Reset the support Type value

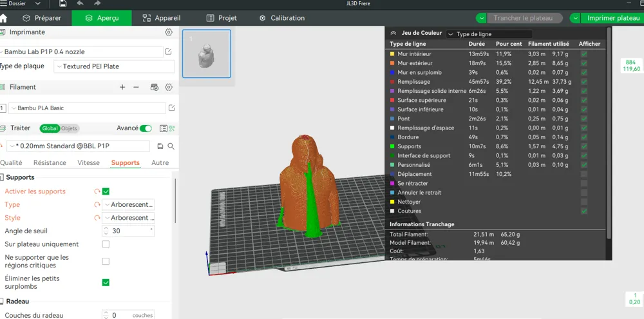coord(97,205)
